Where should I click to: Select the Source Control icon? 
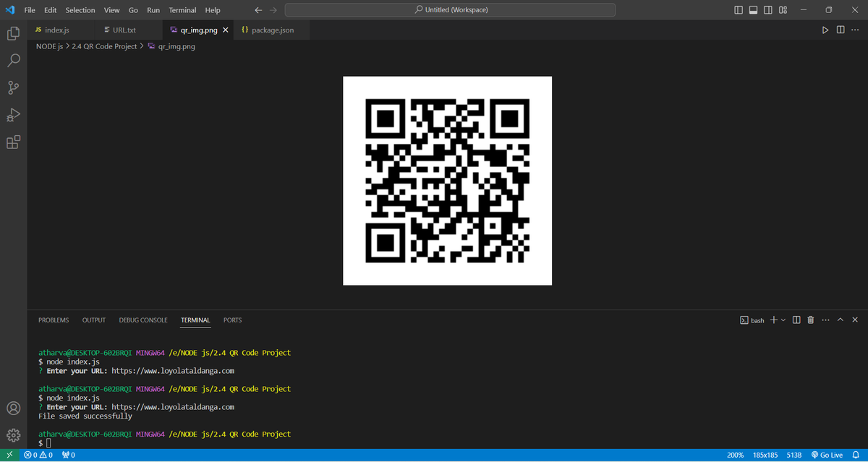(12, 87)
